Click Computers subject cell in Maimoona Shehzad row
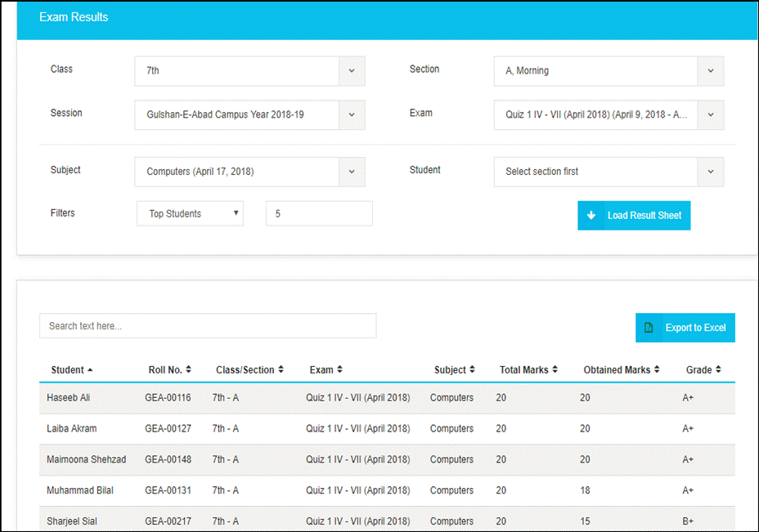Viewport: 759px width, 532px height. 451,459
